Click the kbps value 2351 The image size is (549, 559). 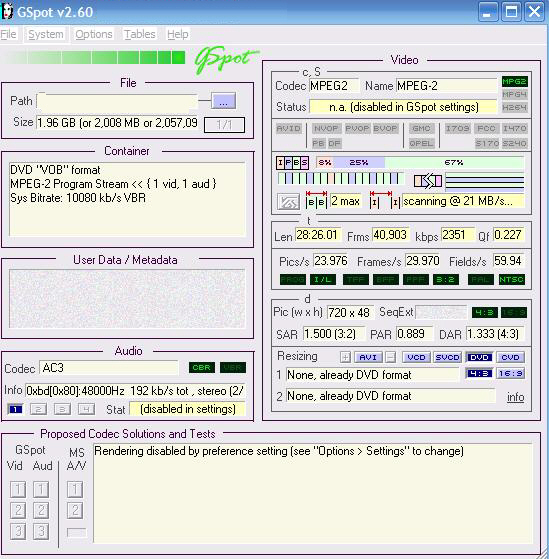coord(457,235)
